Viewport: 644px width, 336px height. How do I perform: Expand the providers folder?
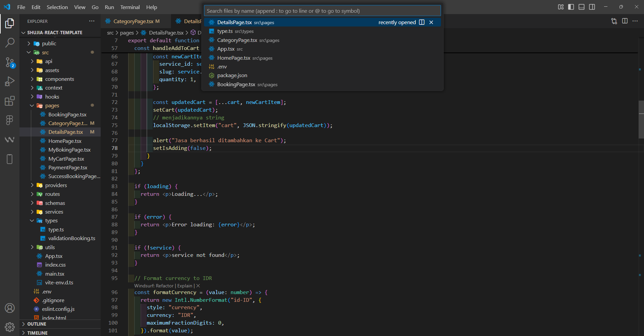coord(32,185)
